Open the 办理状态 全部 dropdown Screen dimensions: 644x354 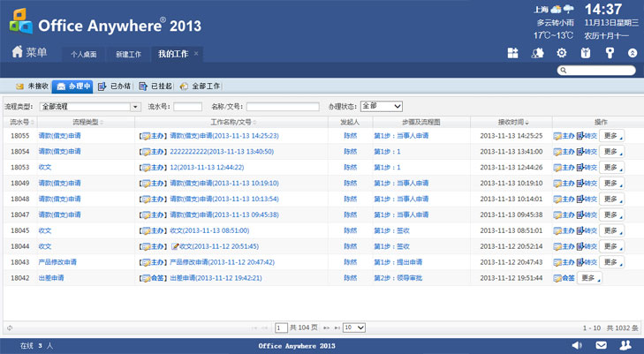point(382,106)
